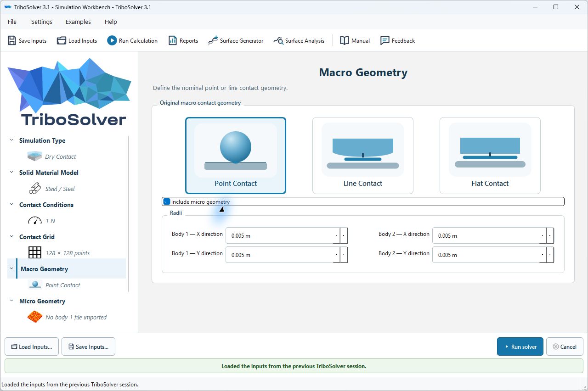Viewport: 588px width, 391px height.
Task: Go to Contact Grid in the sidebar
Action: pyautogui.click(x=37, y=237)
